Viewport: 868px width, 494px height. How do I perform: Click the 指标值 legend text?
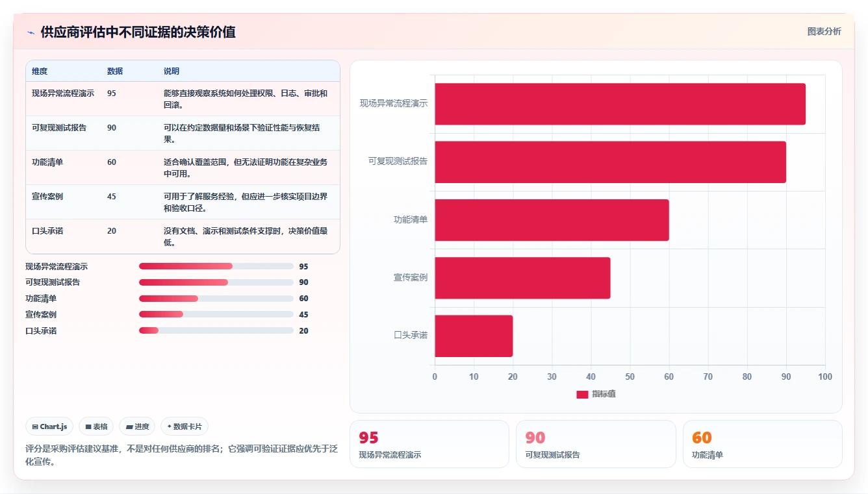tap(604, 395)
